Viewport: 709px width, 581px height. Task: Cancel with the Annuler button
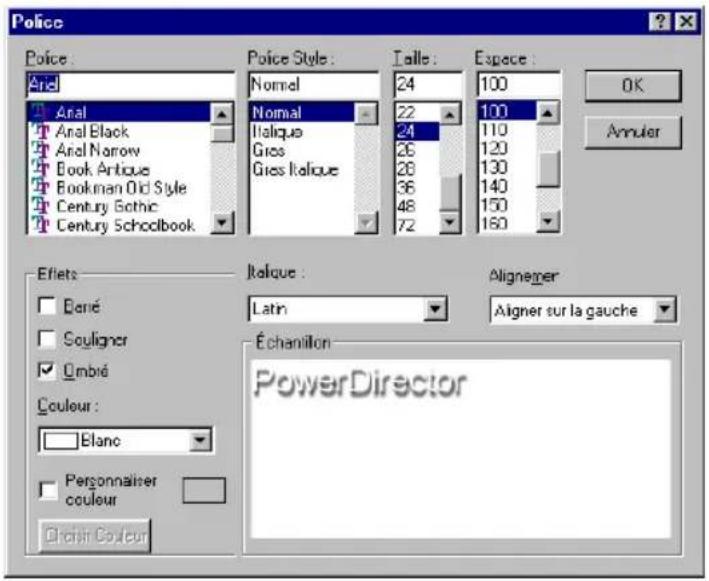tap(633, 132)
